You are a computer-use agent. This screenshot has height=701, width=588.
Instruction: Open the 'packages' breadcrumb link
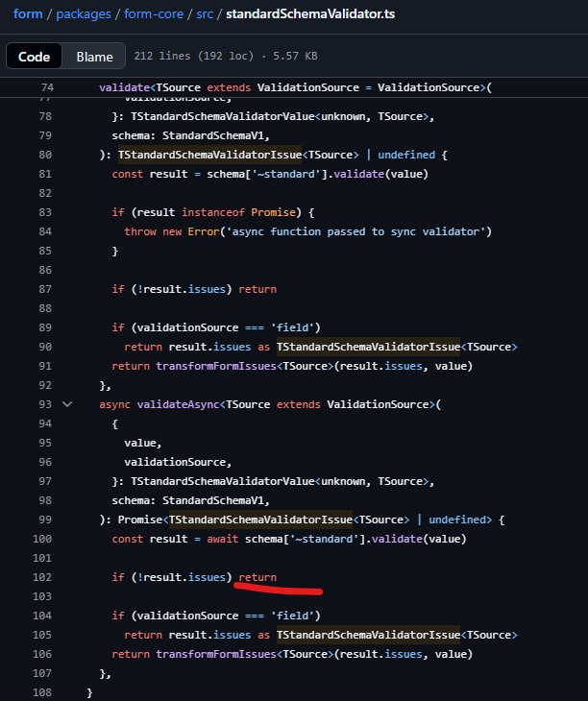(x=84, y=13)
